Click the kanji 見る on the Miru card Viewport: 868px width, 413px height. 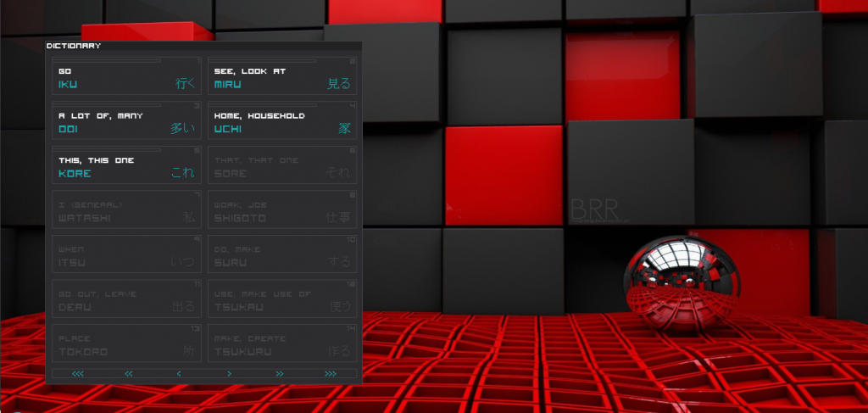click(x=339, y=84)
